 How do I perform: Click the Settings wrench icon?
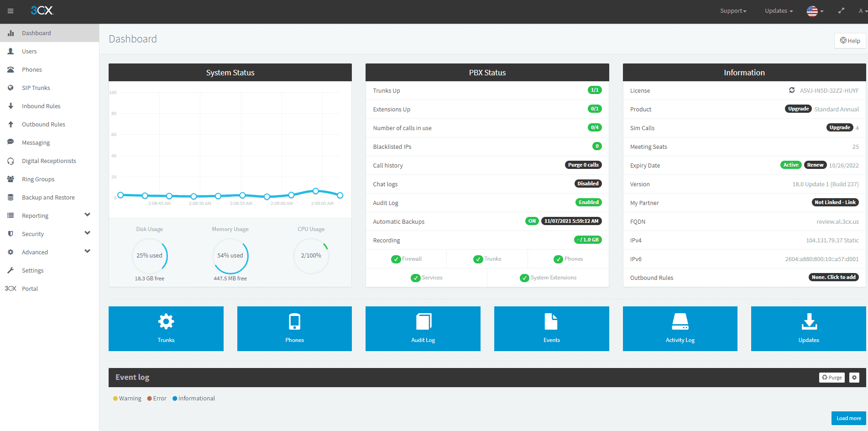tap(10, 270)
